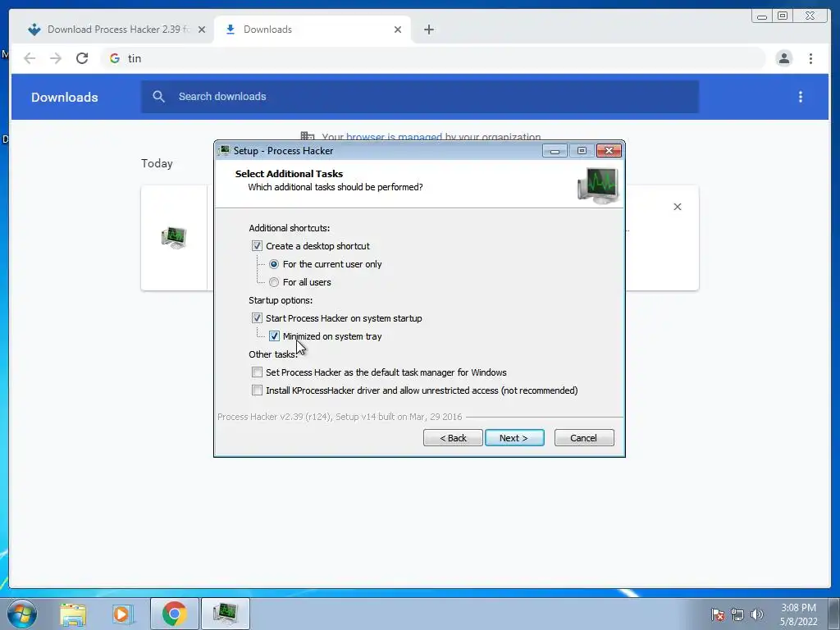This screenshot has width=840, height=630.
Task: Launch Windows Media Player from taskbar
Action: 122,614
